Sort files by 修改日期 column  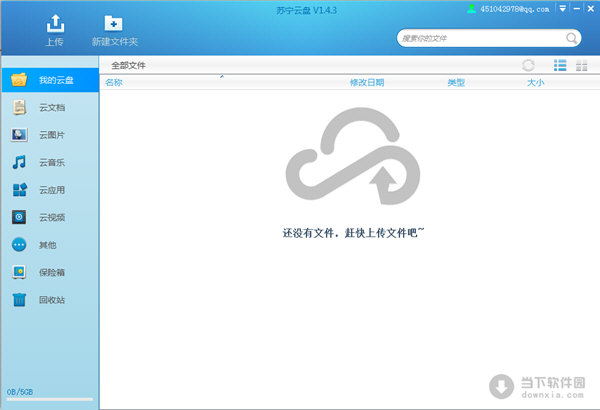click(x=367, y=82)
